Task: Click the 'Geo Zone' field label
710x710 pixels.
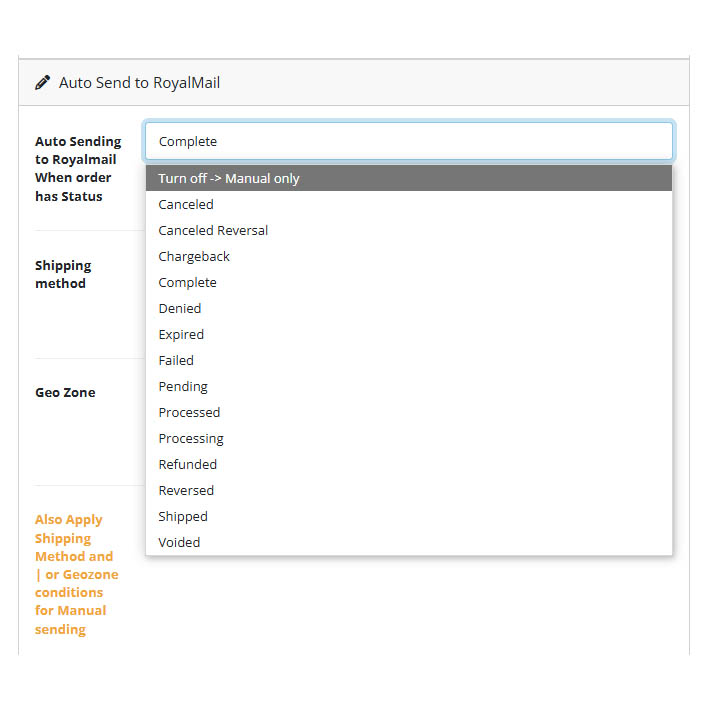Action: click(x=65, y=393)
